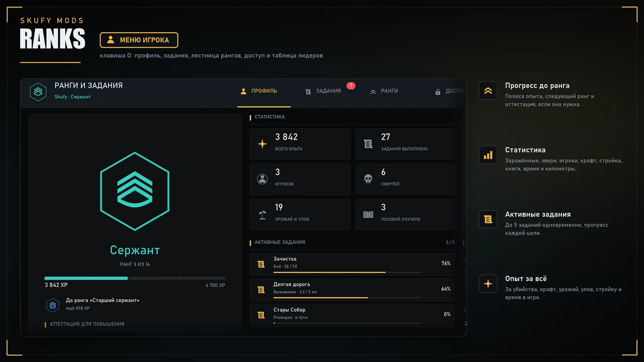Click the XP progress bar under Сержант
Viewport: 644px width, 362px height.
click(135, 278)
